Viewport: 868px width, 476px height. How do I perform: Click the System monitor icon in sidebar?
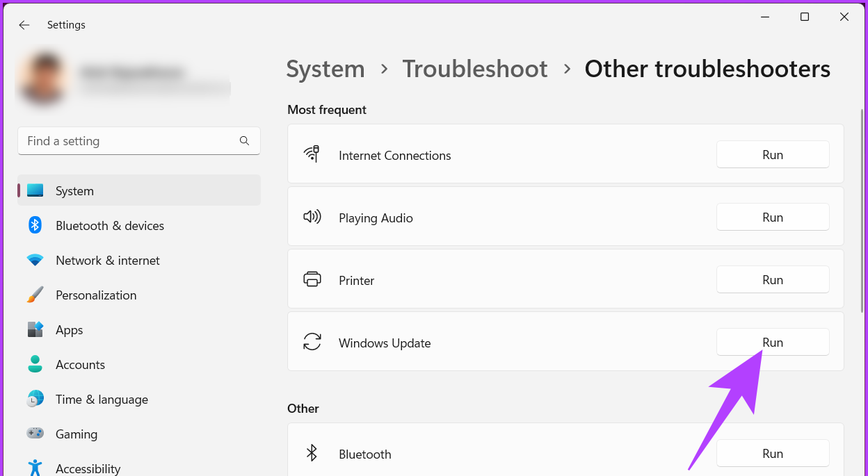[35, 190]
